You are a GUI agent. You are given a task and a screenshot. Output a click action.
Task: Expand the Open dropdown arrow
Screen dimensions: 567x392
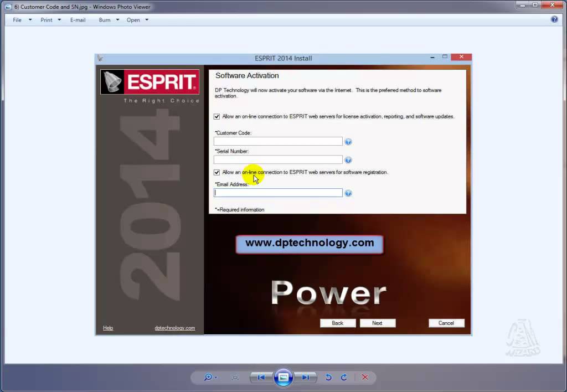pos(147,20)
